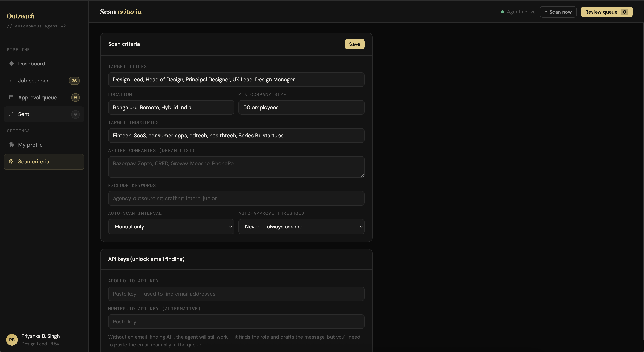Click the Save button
The width and height of the screenshot is (644, 352).
(354, 44)
